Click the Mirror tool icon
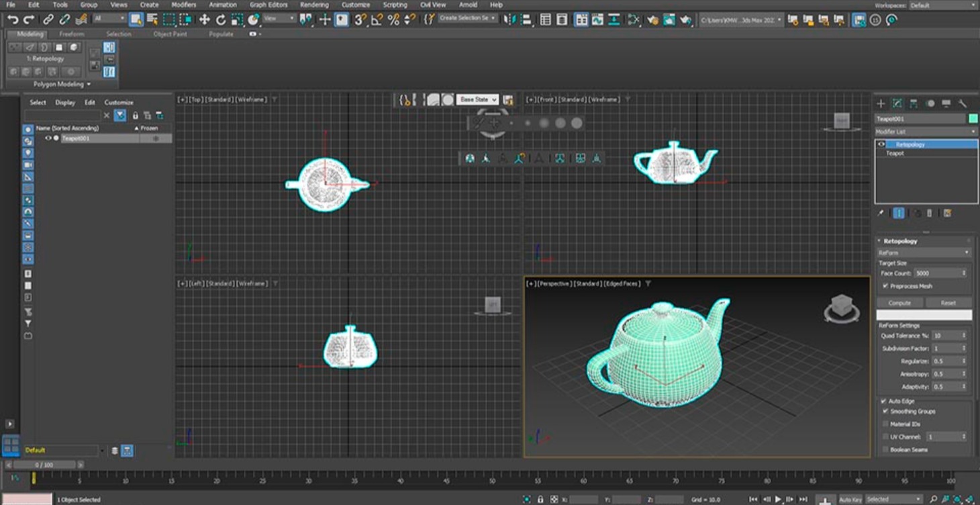The height and width of the screenshot is (505, 980). coord(509,19)
